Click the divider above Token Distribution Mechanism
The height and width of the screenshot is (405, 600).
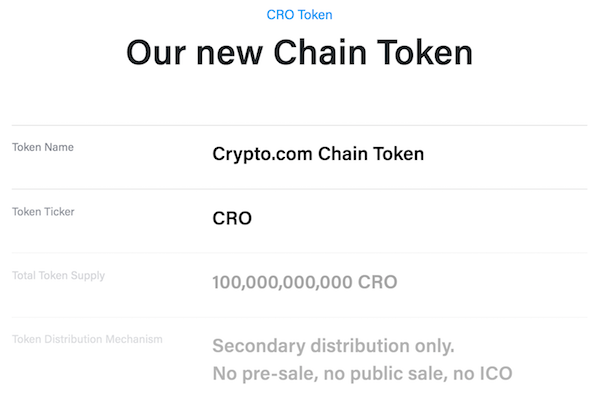point(300,317)
